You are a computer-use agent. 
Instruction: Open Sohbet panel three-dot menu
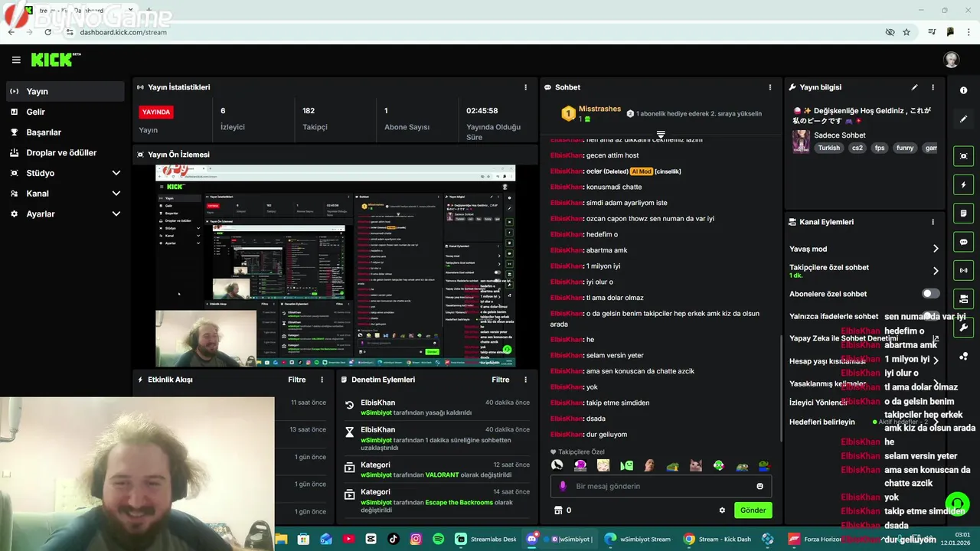click(770, 87)
